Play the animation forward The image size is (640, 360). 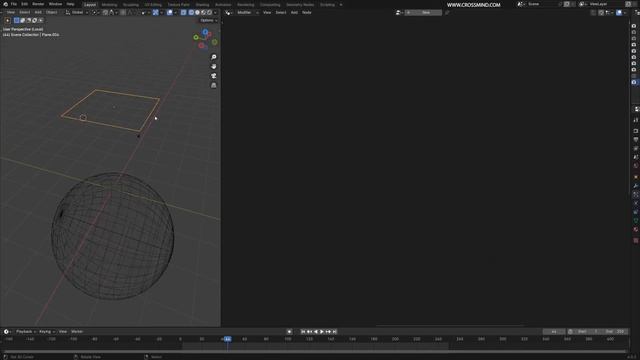(x=322, y=332)
